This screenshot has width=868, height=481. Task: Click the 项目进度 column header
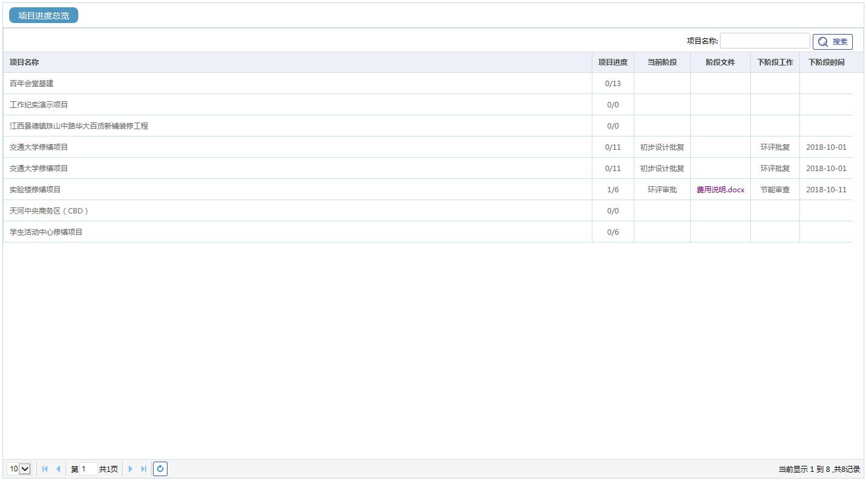tap(612, 62)
